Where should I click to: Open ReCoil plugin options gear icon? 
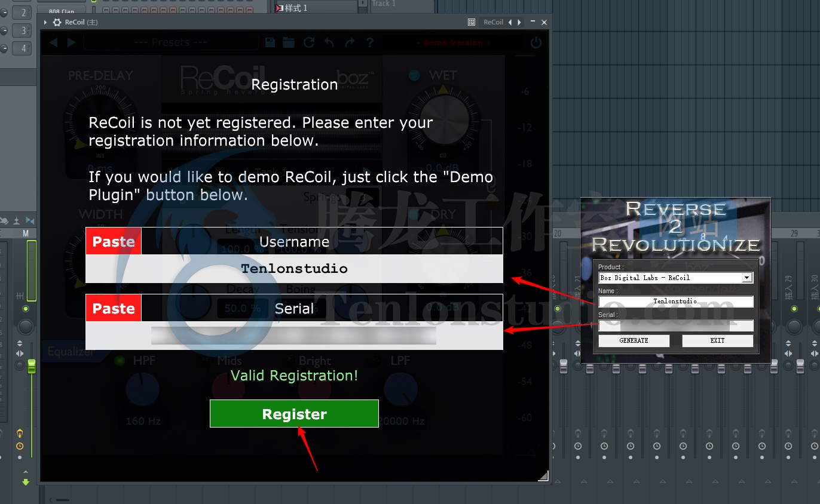click(57, 22)
